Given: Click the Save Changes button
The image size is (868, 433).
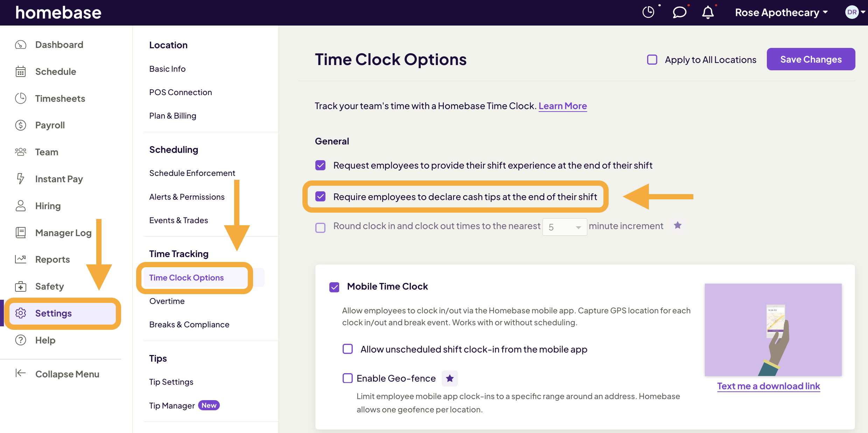Looking at the screenshot, I should pyautogui.click(x=811, y=59).
